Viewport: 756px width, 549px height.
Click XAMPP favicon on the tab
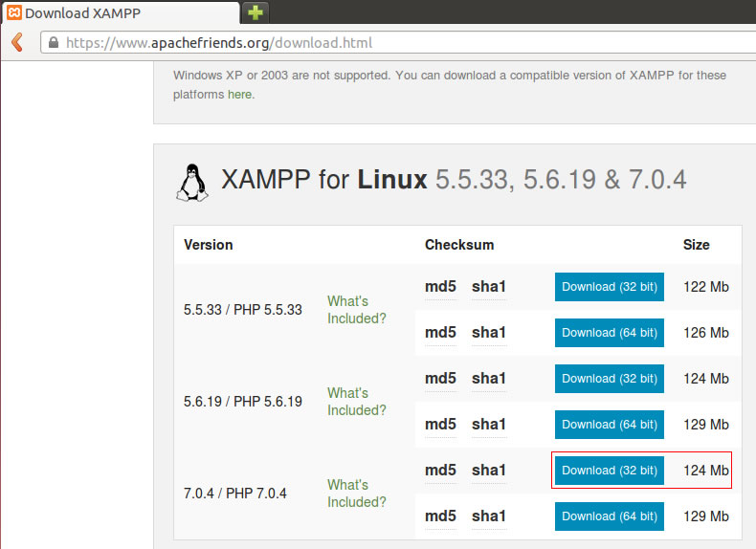pos(14,12)
